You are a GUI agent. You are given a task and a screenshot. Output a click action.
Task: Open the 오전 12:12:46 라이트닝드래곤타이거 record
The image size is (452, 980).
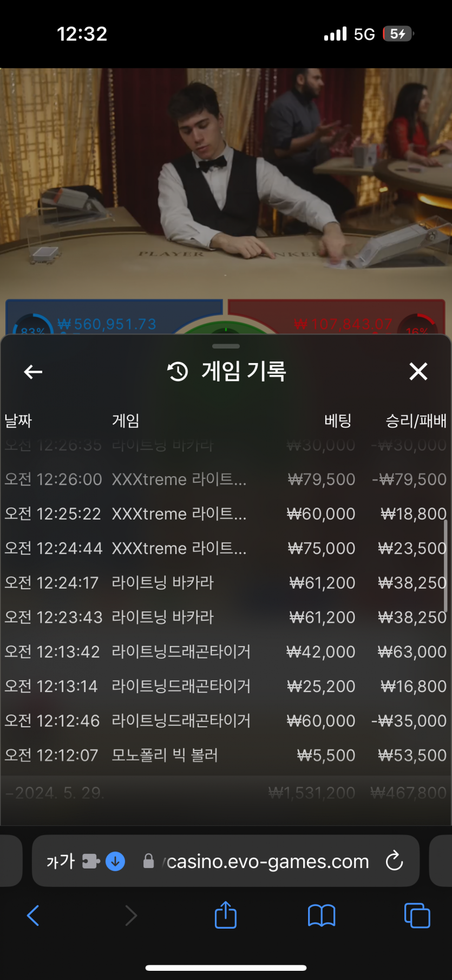[x=226, y=721]
